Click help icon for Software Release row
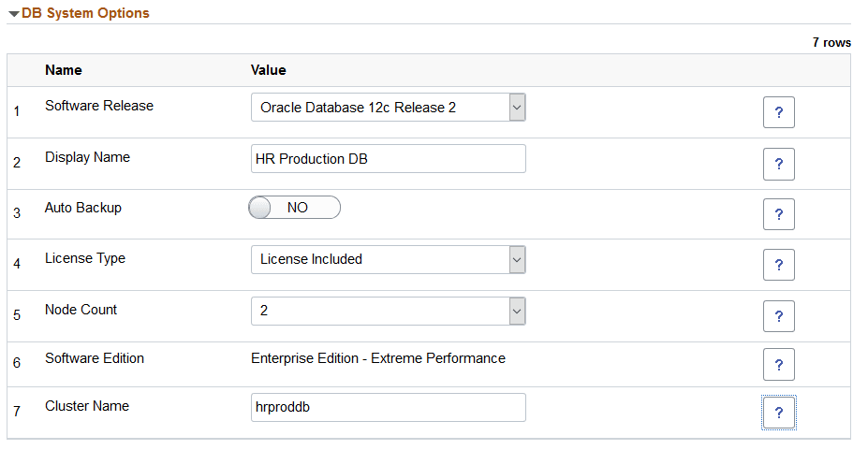The image size is (868, 450). tap(778, 113)
